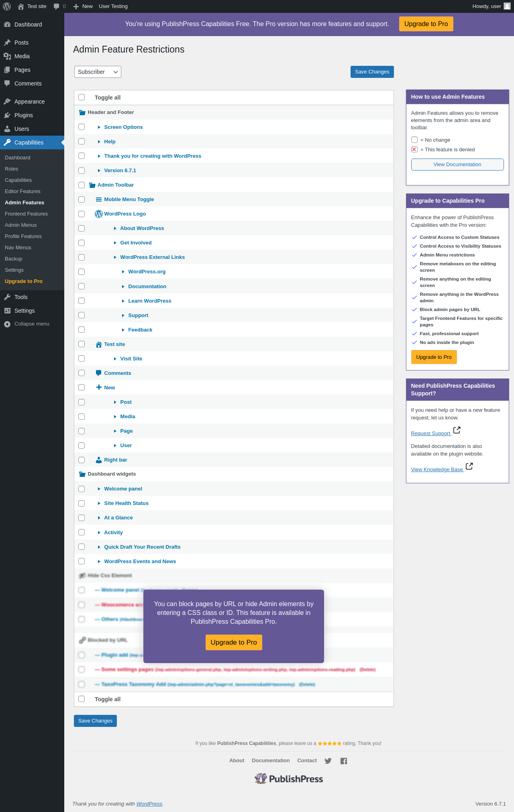
Task: Click the Dashboard gauge icon in the sidebar
Action: pos(7,24)
